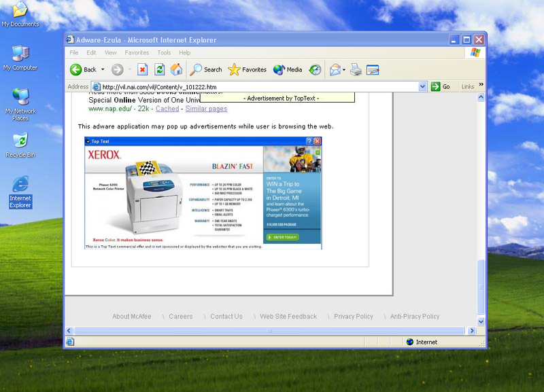Click the Mail envelope icon
Image resolution: width=544 pixels, height=392 pixels.
click(335, 70)
